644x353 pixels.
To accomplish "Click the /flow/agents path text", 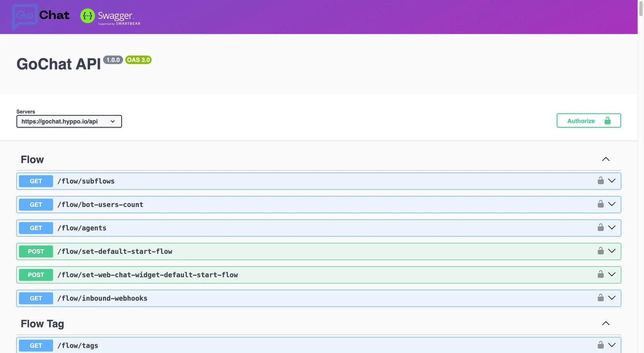I will [x=82, y=228].
